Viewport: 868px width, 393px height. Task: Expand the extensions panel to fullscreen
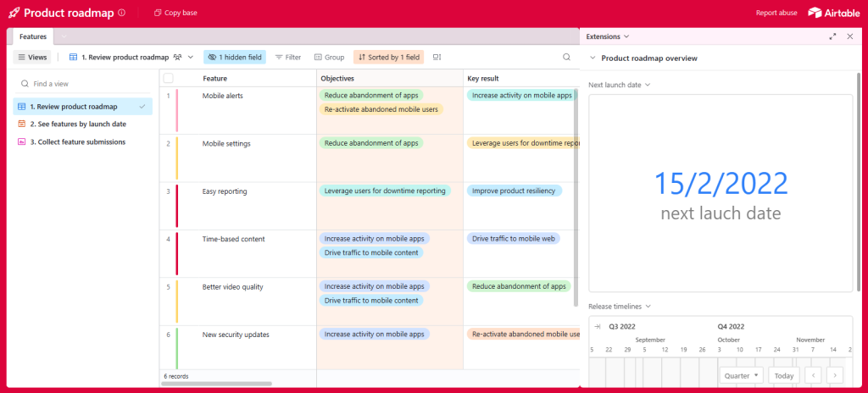pos(832,37)
